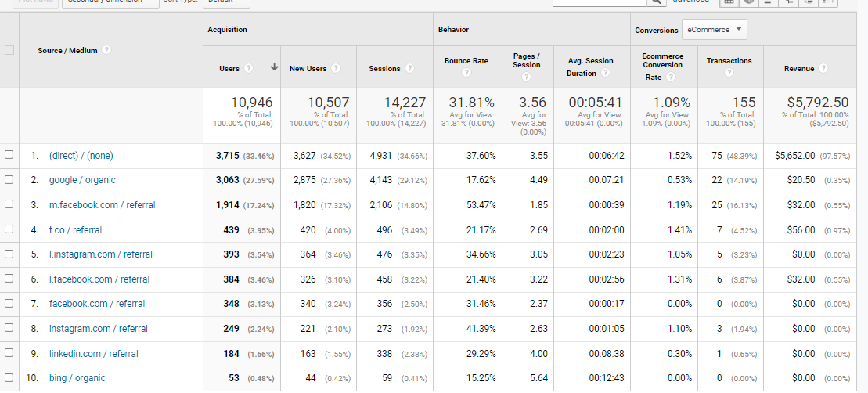Check the (direct) / (none) row checkbox
868x393 pixels.
coord(9,155)
